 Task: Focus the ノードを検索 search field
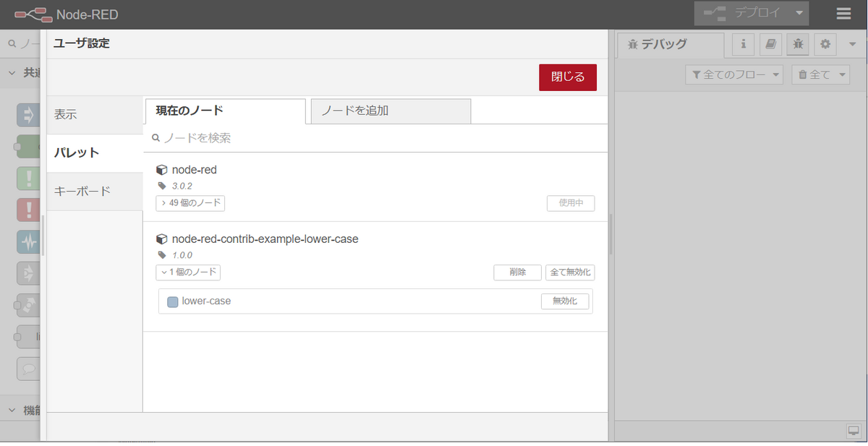(375, 137)
